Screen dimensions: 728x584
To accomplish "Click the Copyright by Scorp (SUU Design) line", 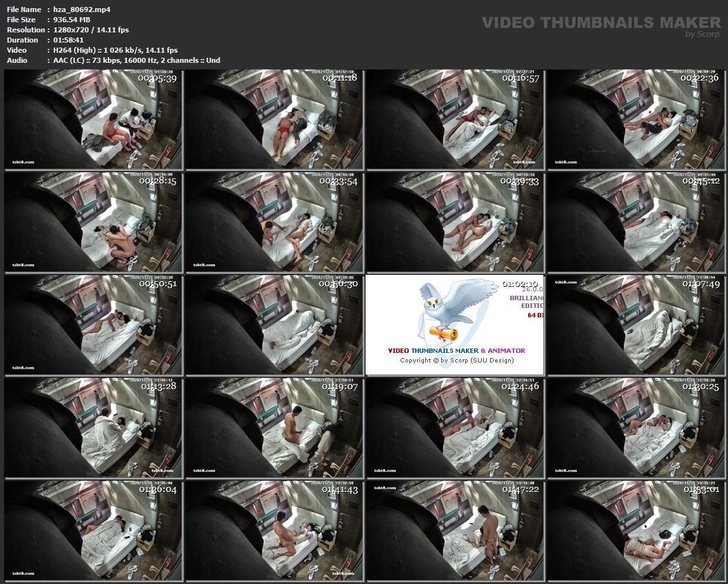I will click(456, 361).
